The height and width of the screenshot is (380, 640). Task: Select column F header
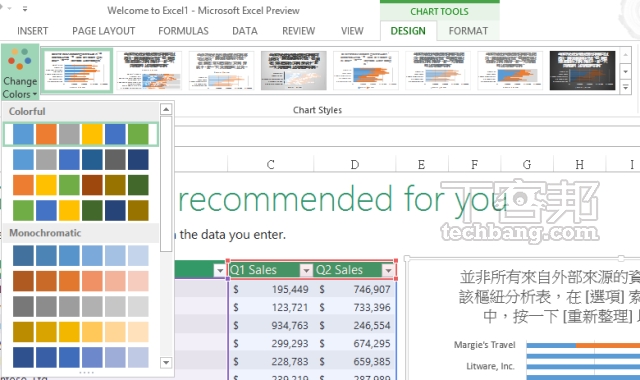click(474, 164)
